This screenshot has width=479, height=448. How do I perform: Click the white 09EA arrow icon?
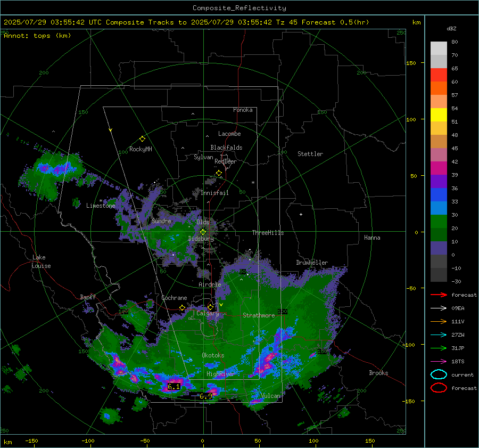439,308
